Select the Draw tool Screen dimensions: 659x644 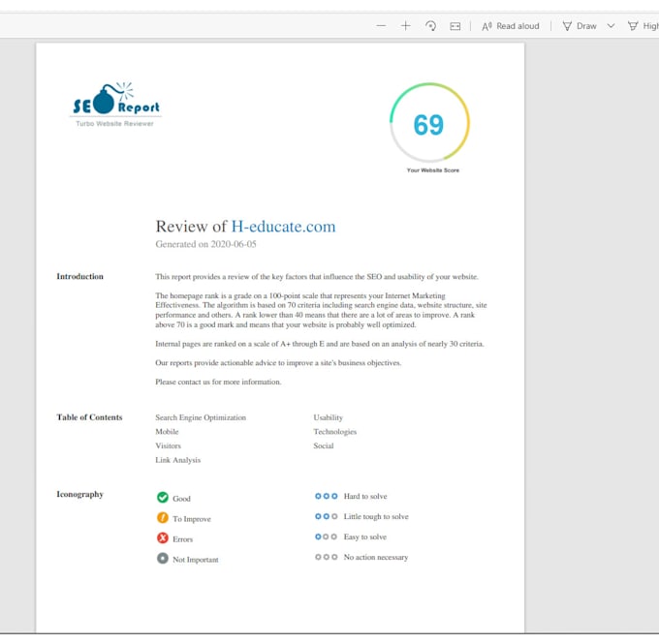point(580,26)
